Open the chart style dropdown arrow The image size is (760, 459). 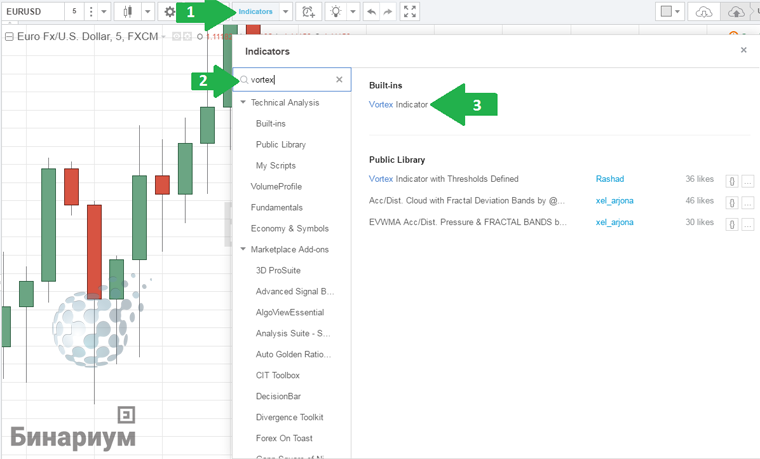point(148,12)
